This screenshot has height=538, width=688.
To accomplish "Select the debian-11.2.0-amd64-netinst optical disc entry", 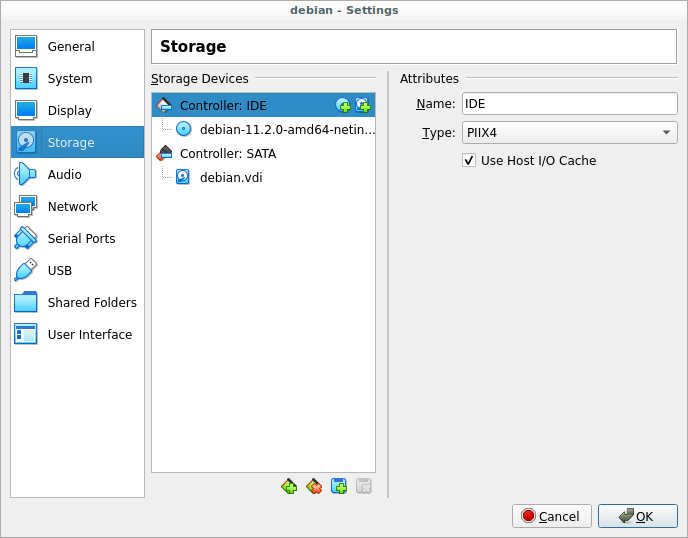I will click(x=286, y=129).
